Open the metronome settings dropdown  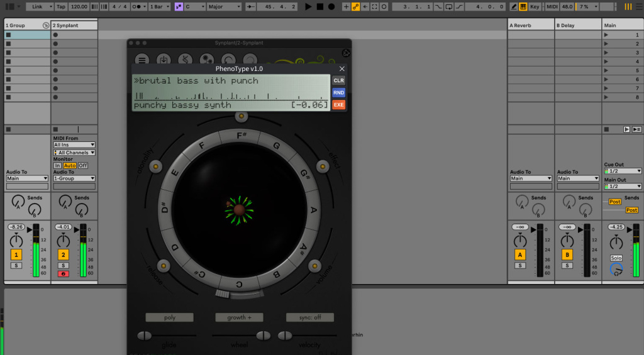(x=138, y=6)
